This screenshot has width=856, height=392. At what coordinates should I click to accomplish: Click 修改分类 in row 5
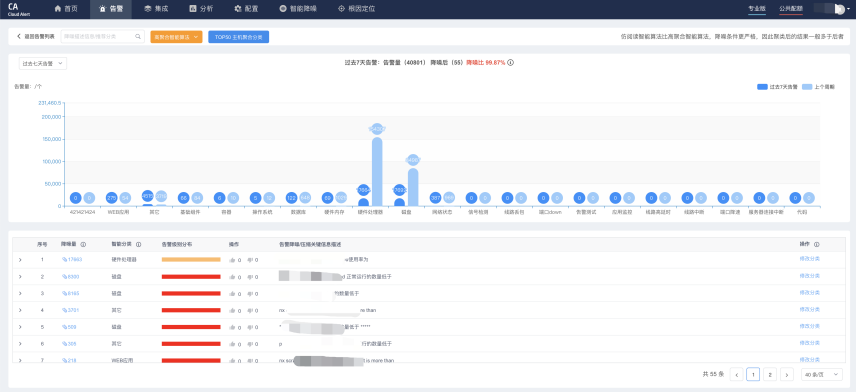pos(810,326)
